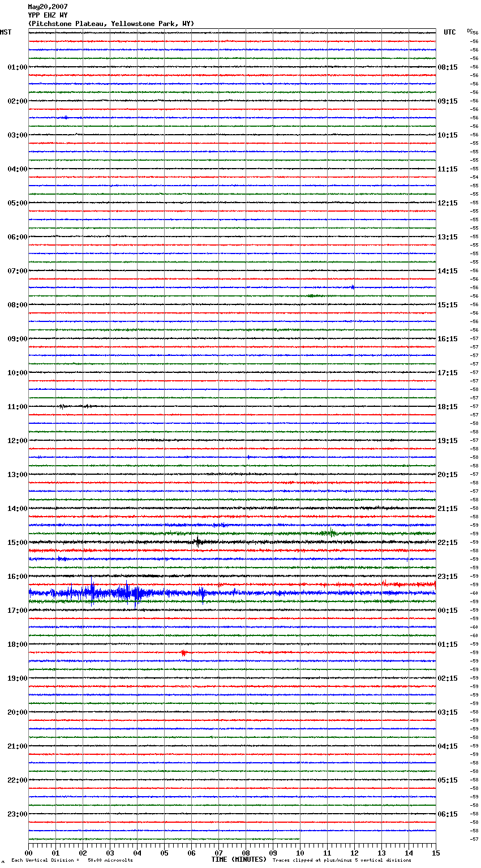Click the 16:15 UTC time label
The width and height of the screenshot is (481, 868).
tap(448, 339)
